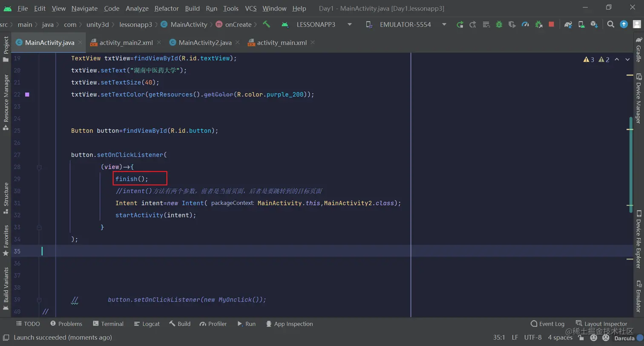
Task: Click the Android Studio logo icon
Action: point(8,9)
